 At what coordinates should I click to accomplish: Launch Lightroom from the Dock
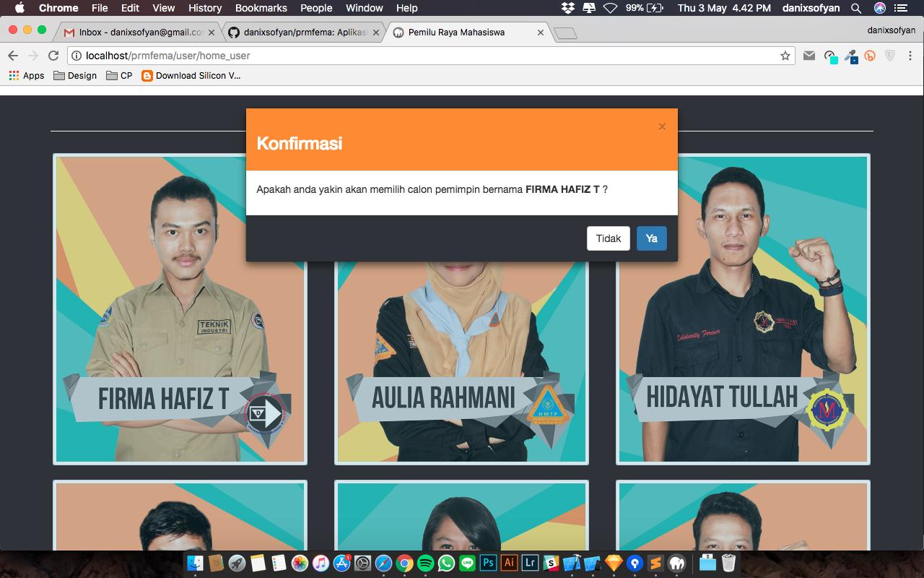pos(531,563)
